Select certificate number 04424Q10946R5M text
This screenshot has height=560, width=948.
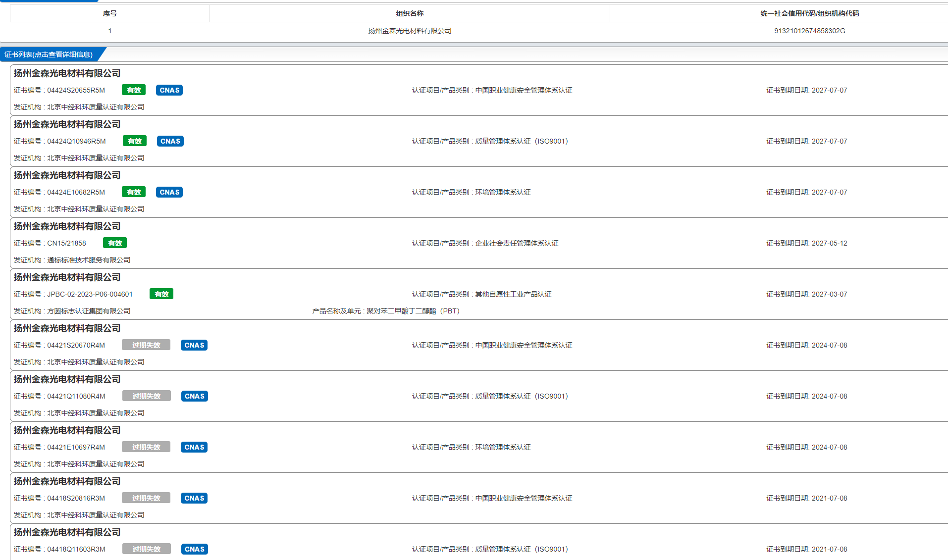pos(76,141)
